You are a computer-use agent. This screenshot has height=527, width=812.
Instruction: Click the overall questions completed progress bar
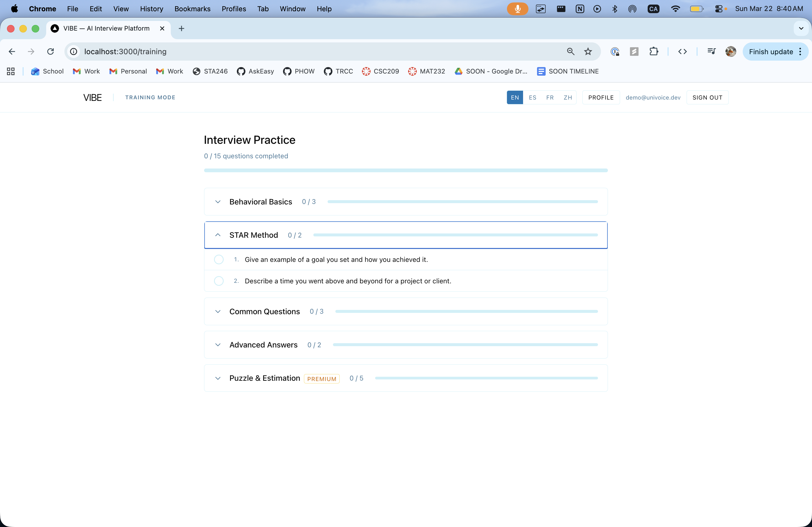[406, 170]
